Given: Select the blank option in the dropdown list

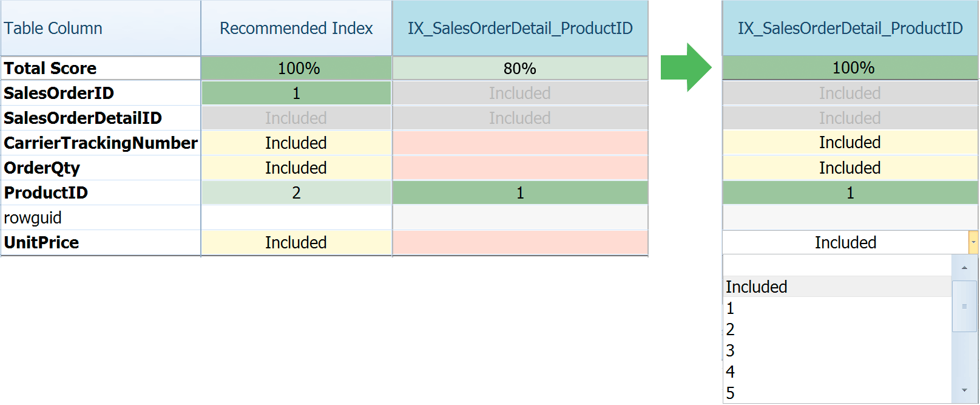Looking at the screenshot, I should click(x=837, y=266).
